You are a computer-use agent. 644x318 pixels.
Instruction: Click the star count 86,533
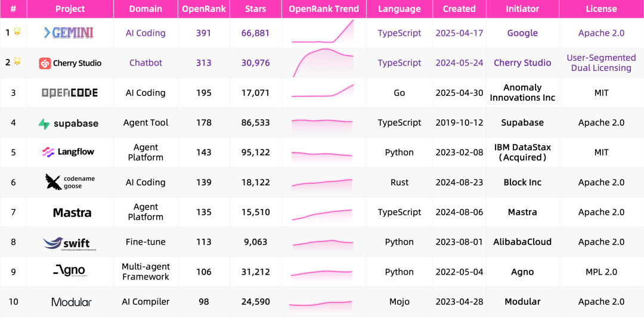(x=255, y=123)
